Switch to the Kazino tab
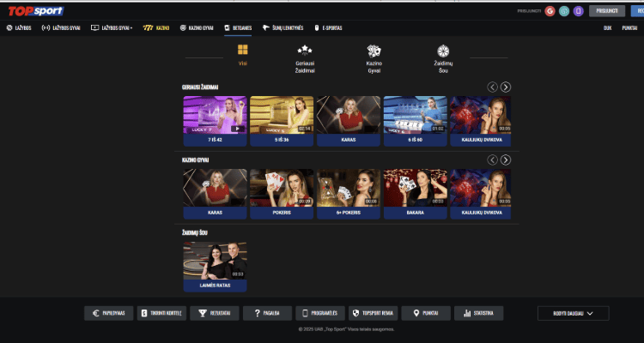Viewport: 644px width, 343px height. click(155, 27)
